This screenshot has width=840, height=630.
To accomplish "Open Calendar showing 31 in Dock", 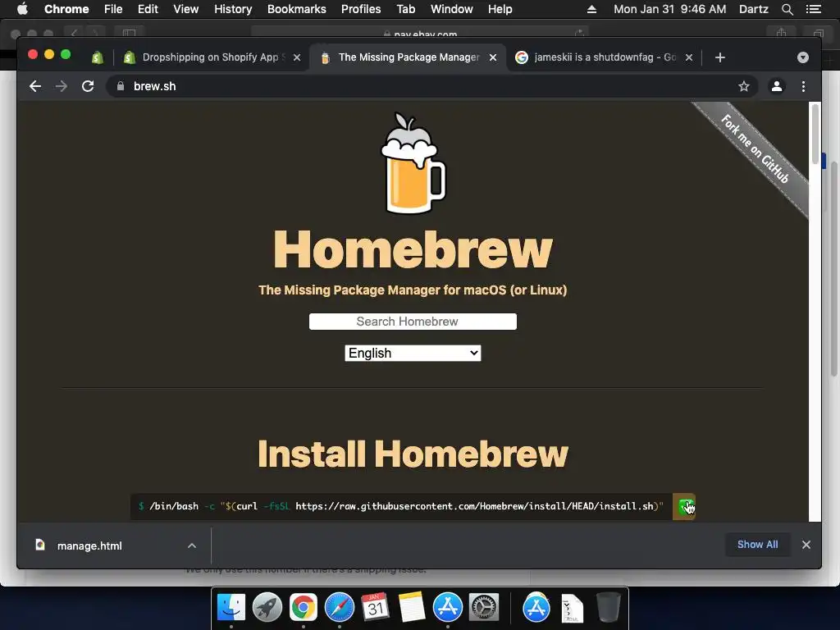I will pyautogui.click(x=375, y=608).
